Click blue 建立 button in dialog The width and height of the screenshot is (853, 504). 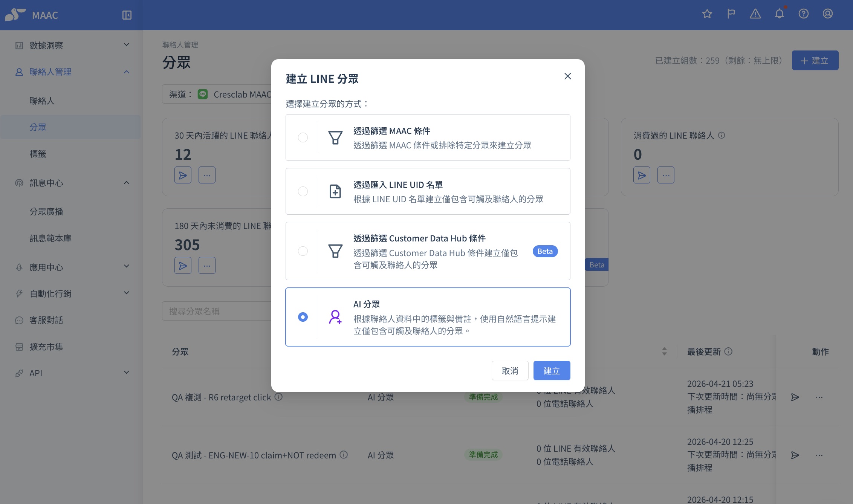tap(552, 371)
